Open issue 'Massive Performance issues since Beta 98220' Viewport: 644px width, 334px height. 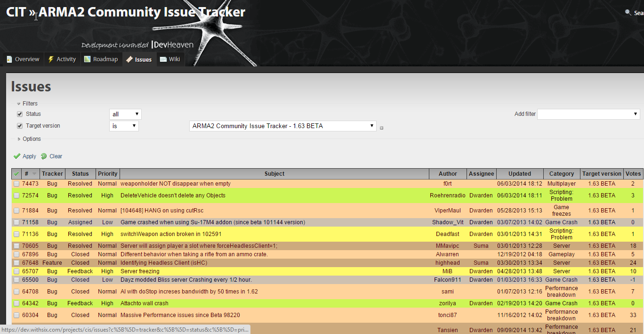click(x=181, y=315)
